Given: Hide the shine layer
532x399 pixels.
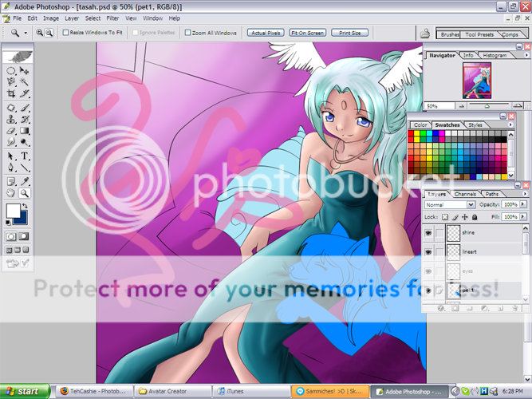Looking at the screenshot, I should pos(429,233).
